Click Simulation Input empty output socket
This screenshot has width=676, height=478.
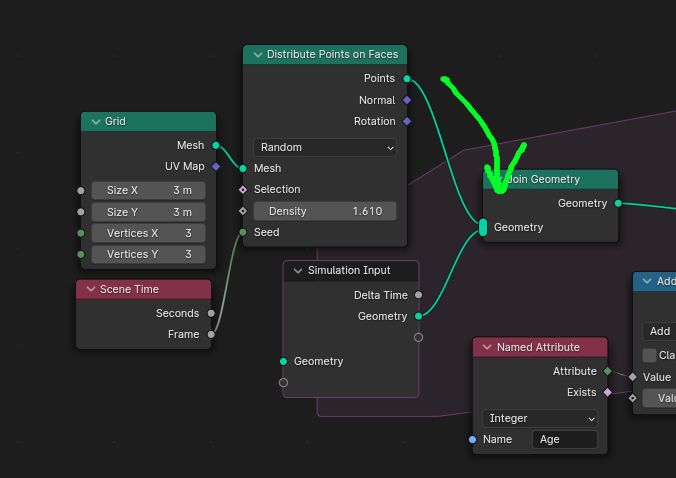(x=418, y=337)
